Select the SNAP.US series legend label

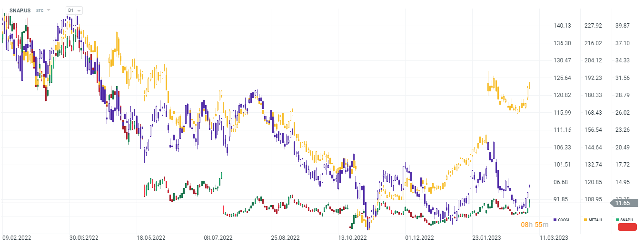[628, 220]
